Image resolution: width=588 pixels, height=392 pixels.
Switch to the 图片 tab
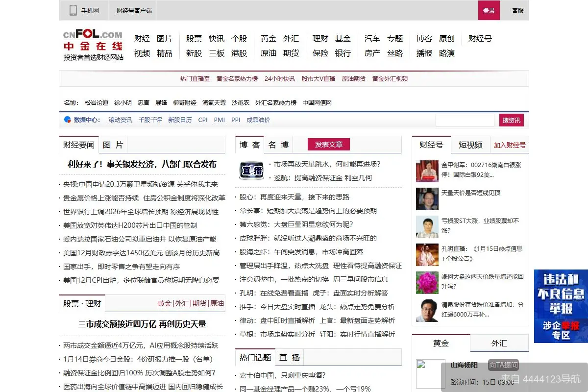[113, 145]
